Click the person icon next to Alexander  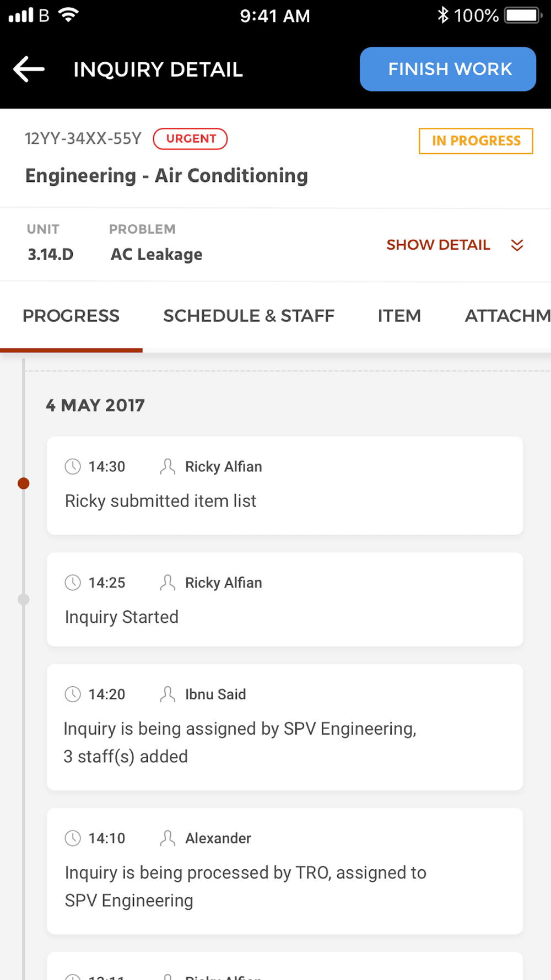tap(168, 838)
